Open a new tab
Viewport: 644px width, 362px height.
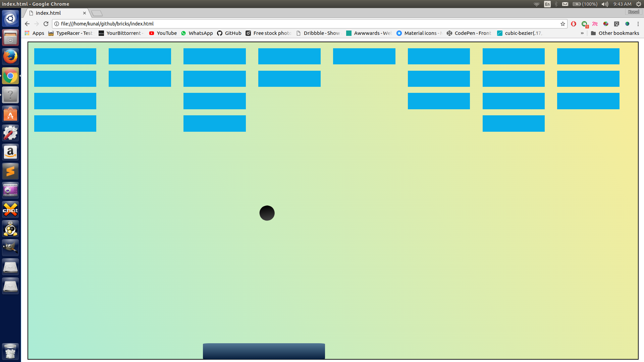click(97, 13)
